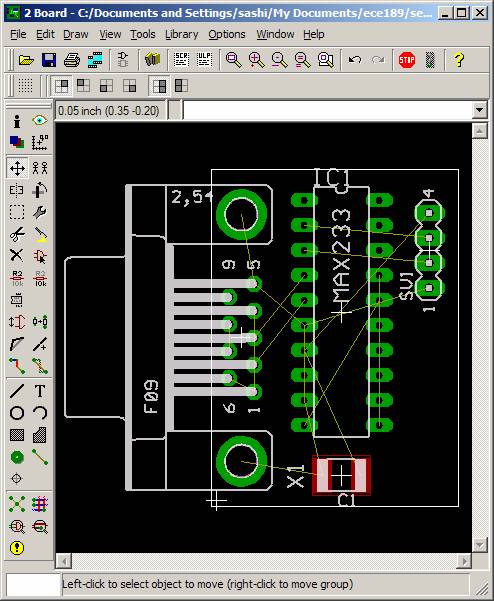Screen dimensions: 494x601
Task: Click the horizontal scrollbar right arrow
Action: pyautogui.click(x=464, y=562)
